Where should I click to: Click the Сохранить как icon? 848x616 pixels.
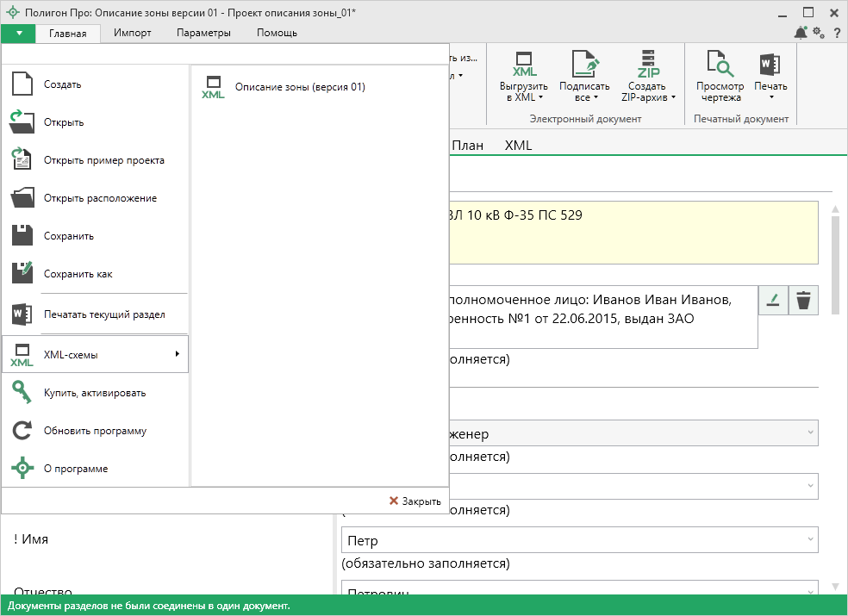pos(22,274)
